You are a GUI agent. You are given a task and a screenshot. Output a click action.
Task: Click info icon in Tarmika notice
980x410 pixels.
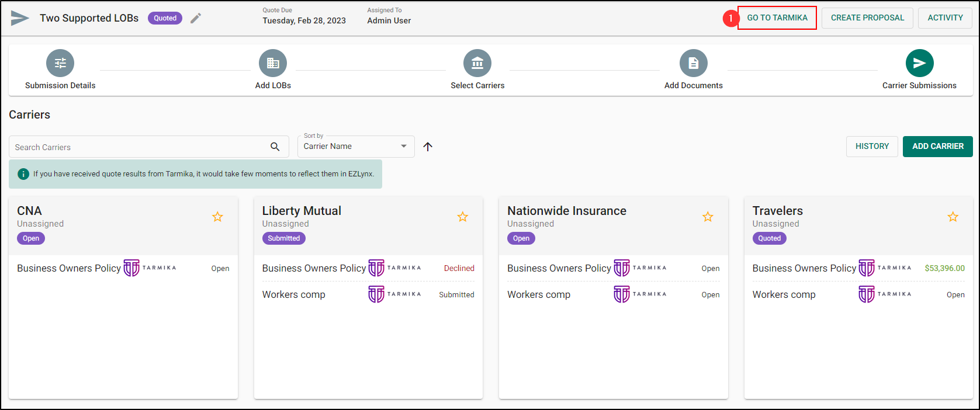tap(23, 174)
